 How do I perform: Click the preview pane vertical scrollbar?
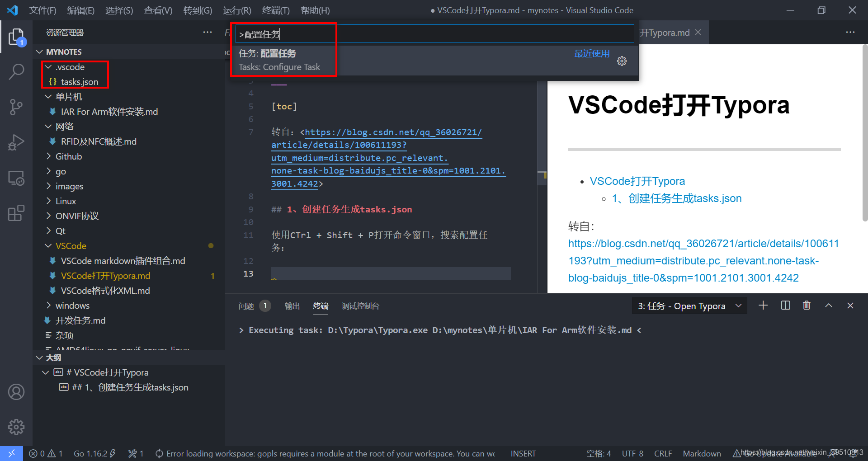(865, 133)
